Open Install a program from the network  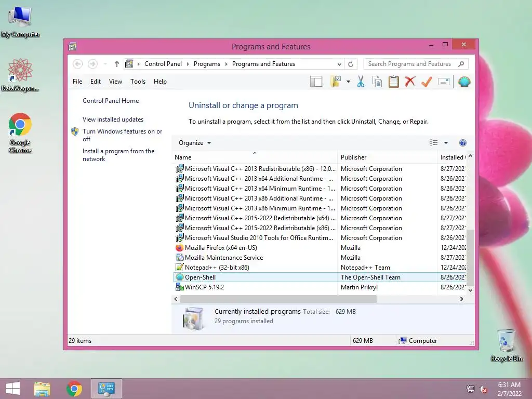[118, 155]
